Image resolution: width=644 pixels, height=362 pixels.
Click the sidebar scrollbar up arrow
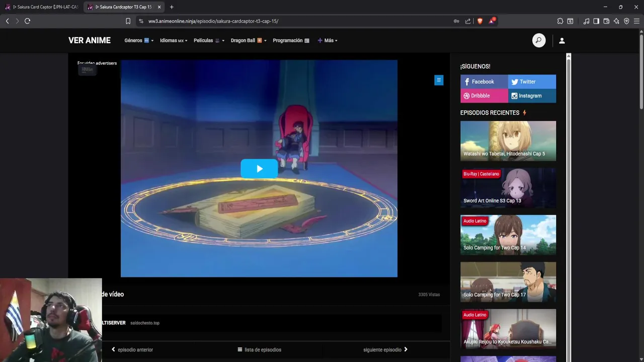tap(569, 55)
